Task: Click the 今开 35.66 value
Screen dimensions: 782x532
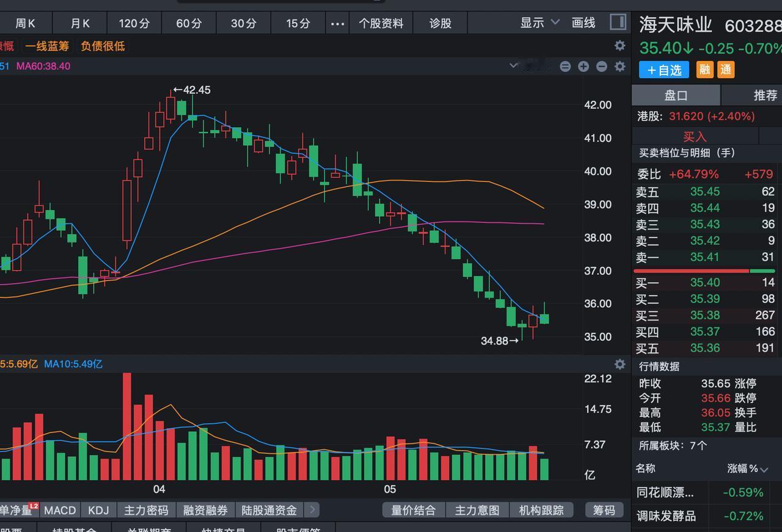Action: point(715,398)
